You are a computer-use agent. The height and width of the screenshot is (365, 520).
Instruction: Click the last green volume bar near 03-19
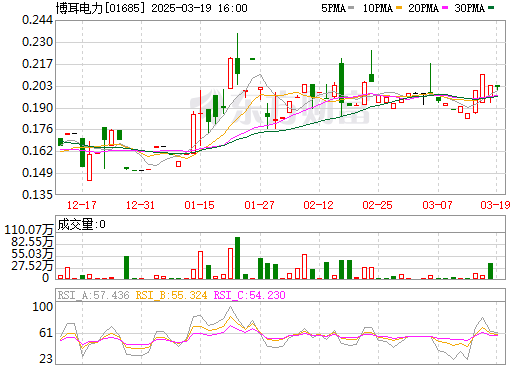(x=490, y=271)
